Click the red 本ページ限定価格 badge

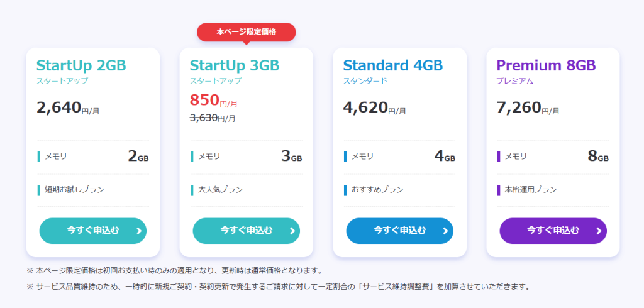point(247,32)
